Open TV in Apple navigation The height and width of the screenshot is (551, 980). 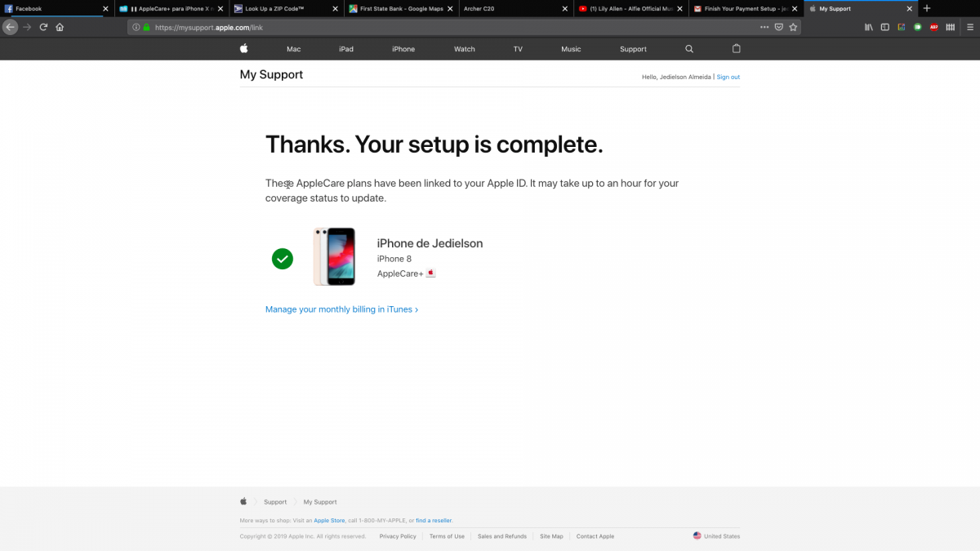[x=518, y=49]
